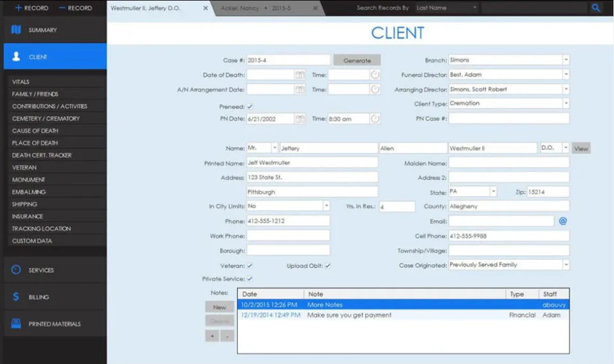614x364 pixels.
Task: Select the 'Make sure you get payment' note
Action: (x=404, y=315)
